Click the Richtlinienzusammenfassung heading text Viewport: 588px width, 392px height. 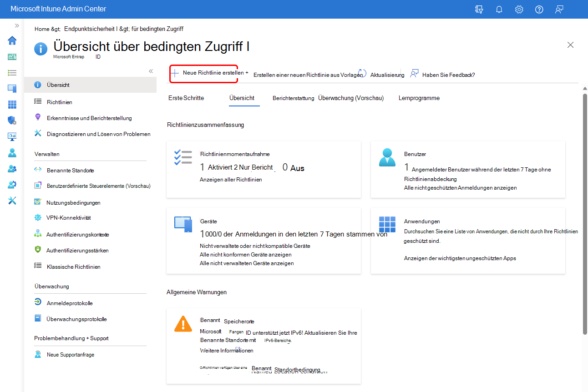(x=205, y=125)
